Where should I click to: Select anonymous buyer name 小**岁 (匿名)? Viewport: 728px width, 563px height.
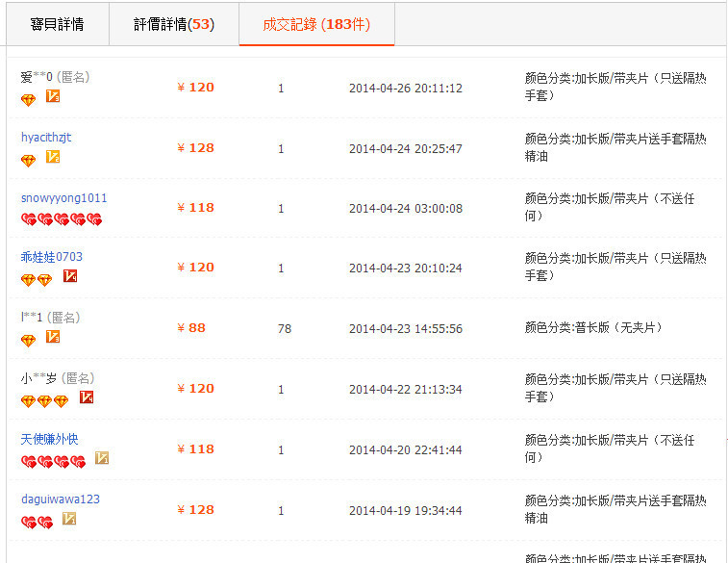(58, 378)
